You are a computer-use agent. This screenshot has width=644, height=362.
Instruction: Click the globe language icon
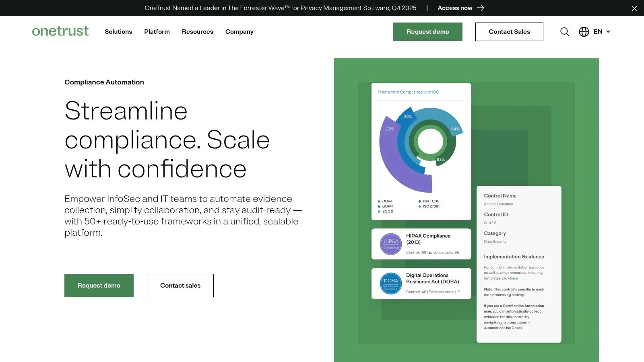(584, 32)
